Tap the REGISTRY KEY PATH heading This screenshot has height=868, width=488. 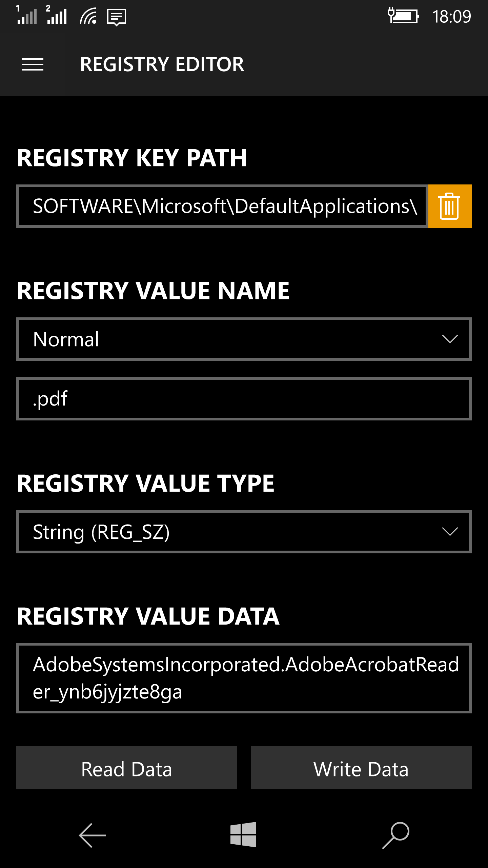tap(132, 158)
